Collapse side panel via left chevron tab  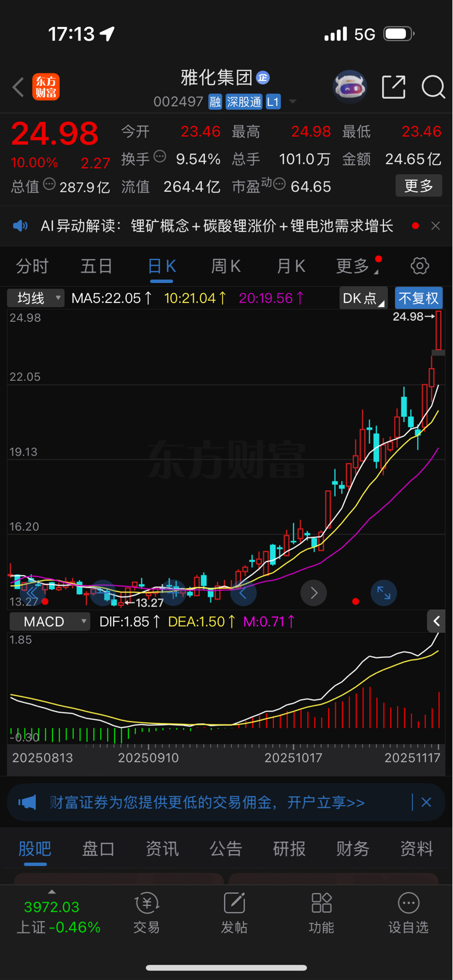[437, 621]
